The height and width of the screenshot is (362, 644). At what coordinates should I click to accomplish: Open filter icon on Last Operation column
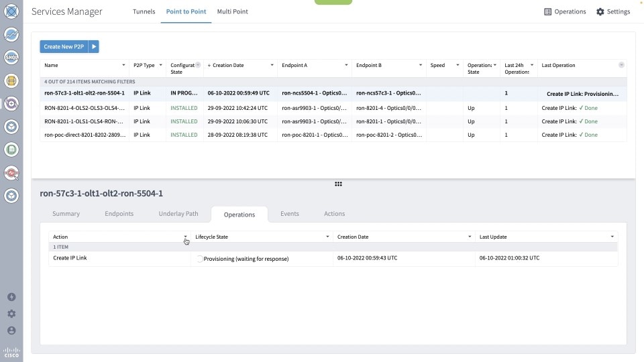(621, 65)
